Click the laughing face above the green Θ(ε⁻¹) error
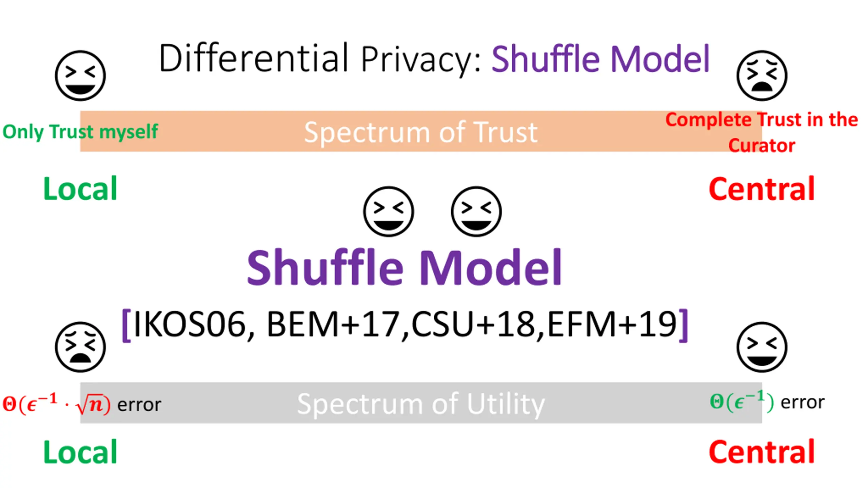The height and width of the screenshot is (488, 868). point(762,347)
